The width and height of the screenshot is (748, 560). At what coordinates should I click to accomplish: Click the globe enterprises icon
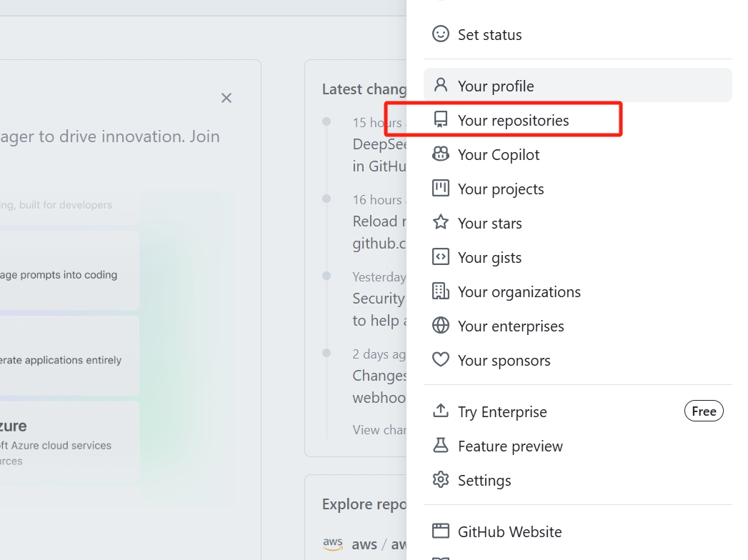pyautogui.click(x=441, y=326)
